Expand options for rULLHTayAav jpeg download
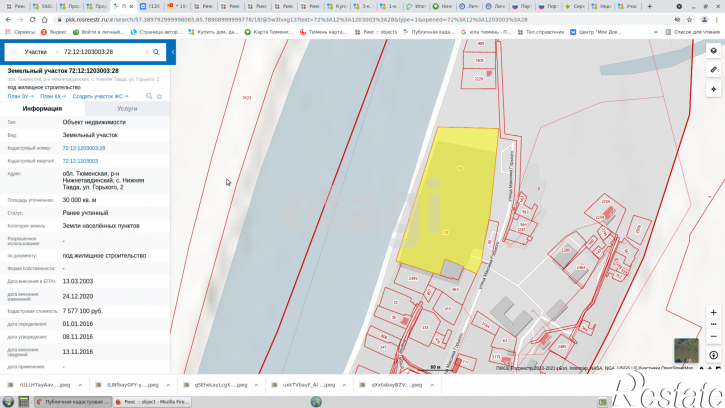Image resolution: width=725 pixels, height=408 pixels. [x=80, y=385]
